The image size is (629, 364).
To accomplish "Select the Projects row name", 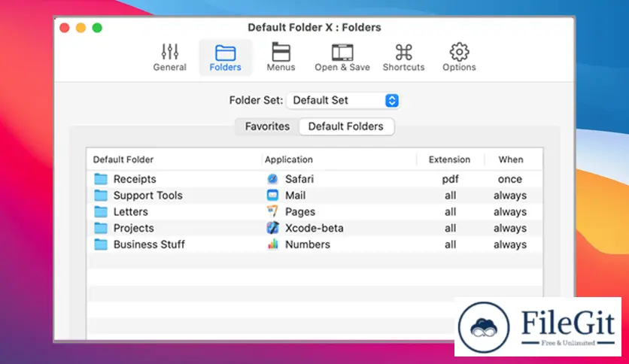I will (x=134, y=228).
